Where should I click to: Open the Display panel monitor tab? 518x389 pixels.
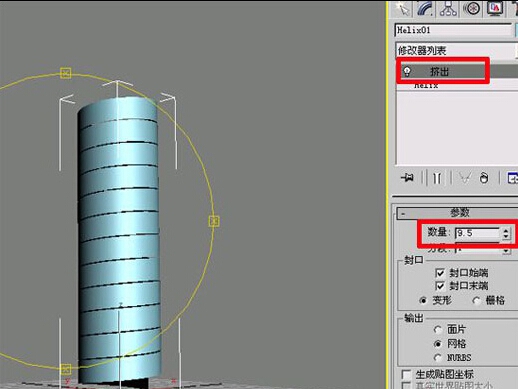[495, 8]
